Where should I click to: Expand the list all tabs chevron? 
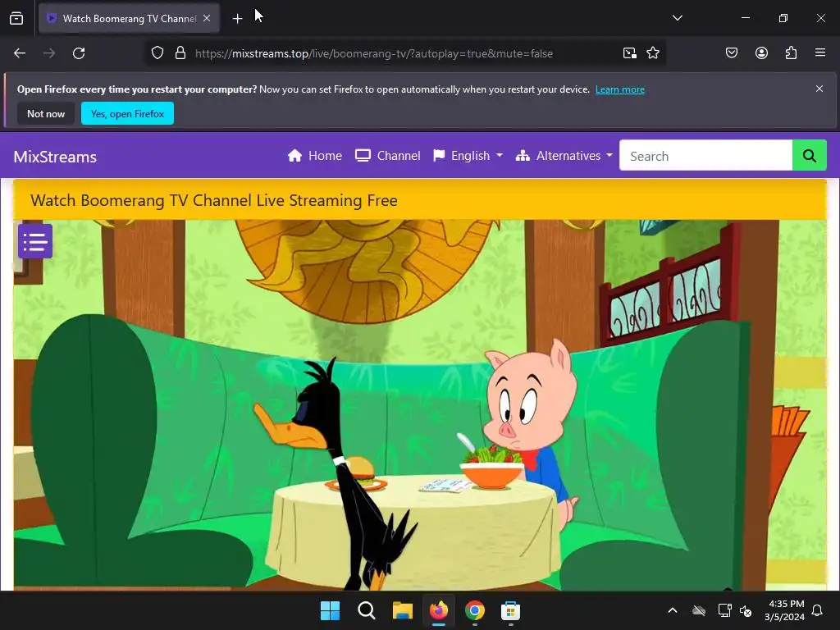677,18
